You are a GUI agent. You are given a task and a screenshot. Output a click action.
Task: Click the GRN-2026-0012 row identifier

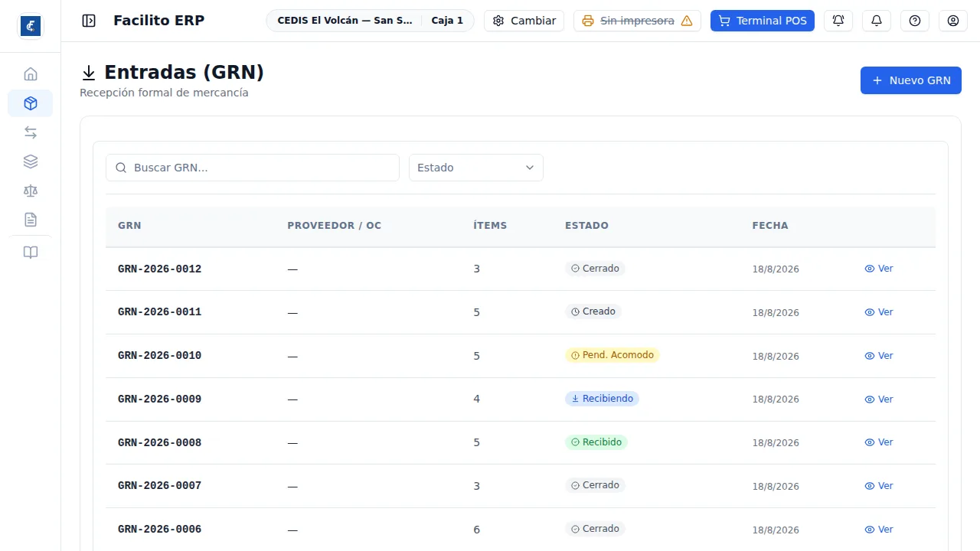[159, 269]
